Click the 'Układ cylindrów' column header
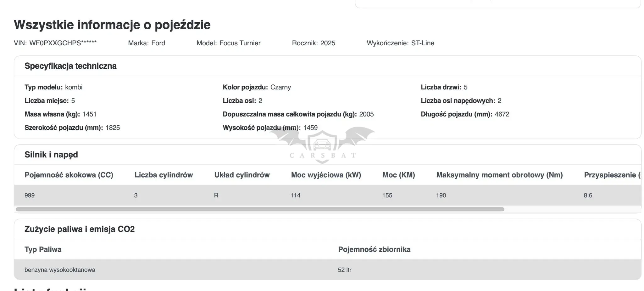 pyautogui.click(x=242, y=175)
